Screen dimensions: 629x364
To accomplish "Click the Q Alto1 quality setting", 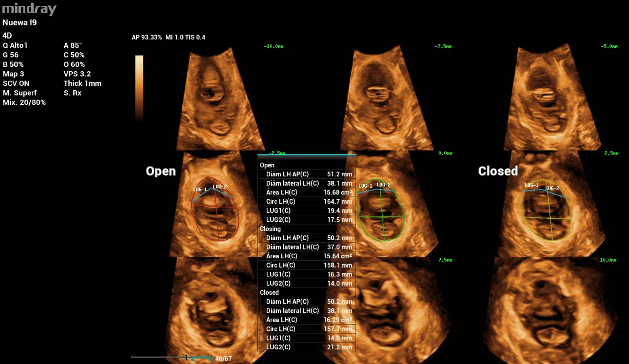I will point(15,45).
